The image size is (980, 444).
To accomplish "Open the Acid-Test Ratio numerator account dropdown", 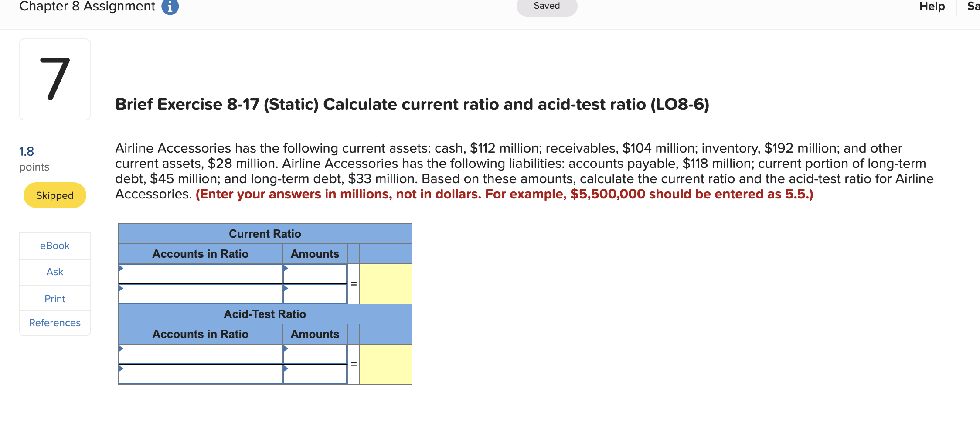I will pyautogui.click(x=201, y=354).
